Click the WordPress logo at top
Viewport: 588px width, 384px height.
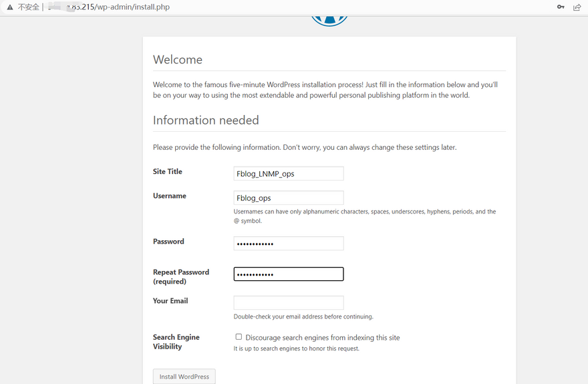(329, 21)
